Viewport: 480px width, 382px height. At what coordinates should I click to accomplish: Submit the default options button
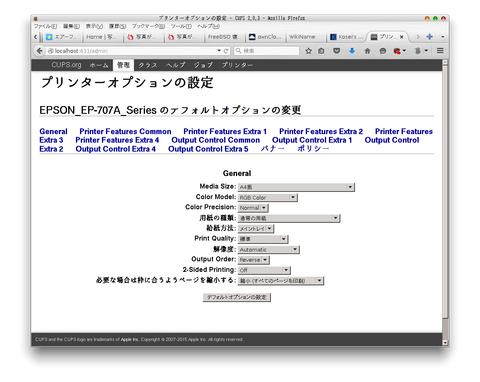point(237,297)
